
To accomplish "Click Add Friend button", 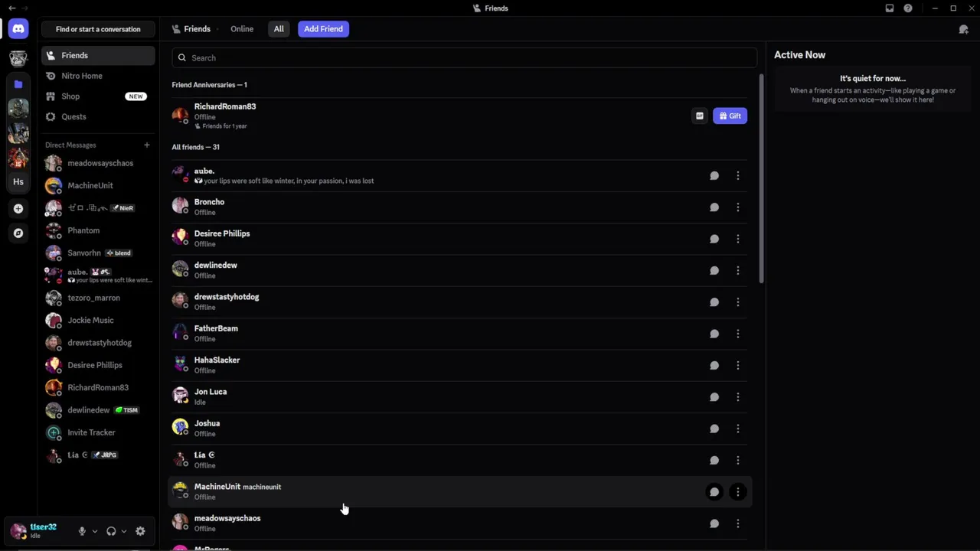I will [323, 29].
